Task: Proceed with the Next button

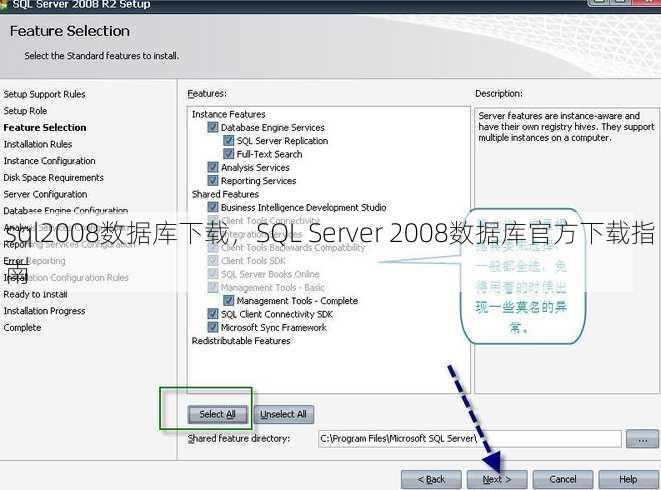Action: 497,479
